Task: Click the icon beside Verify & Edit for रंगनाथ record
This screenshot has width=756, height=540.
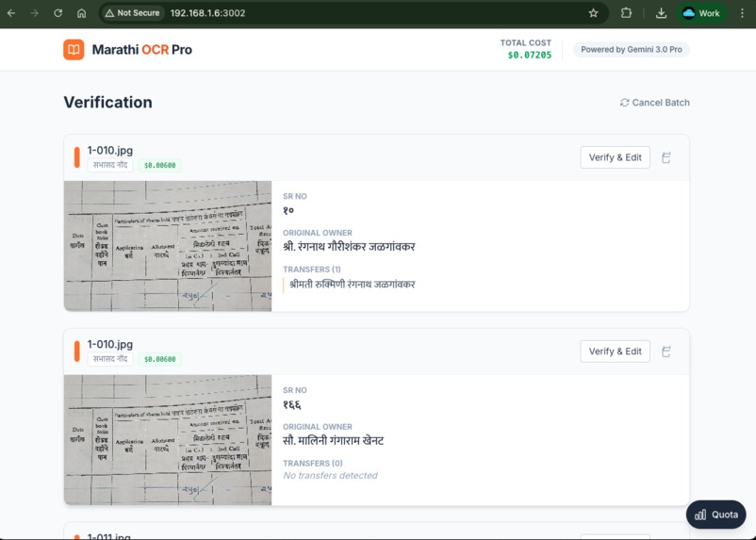Action: pos(666,157)
